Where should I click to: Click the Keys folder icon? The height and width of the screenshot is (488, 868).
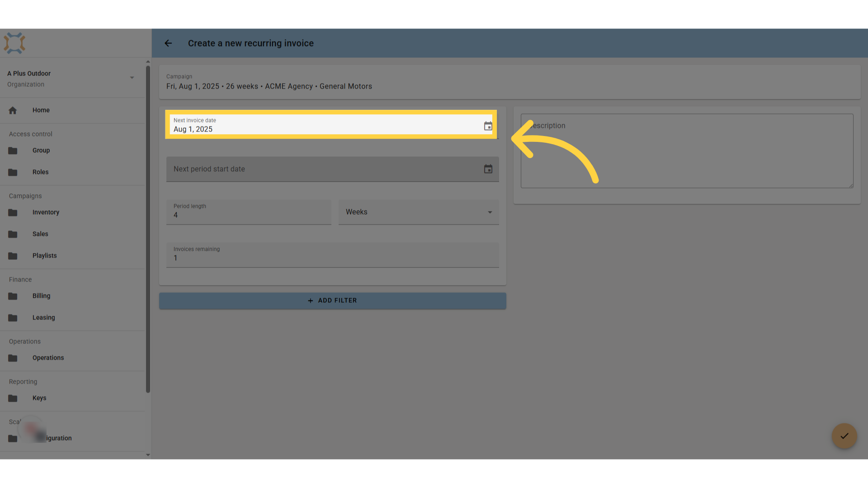13,398
